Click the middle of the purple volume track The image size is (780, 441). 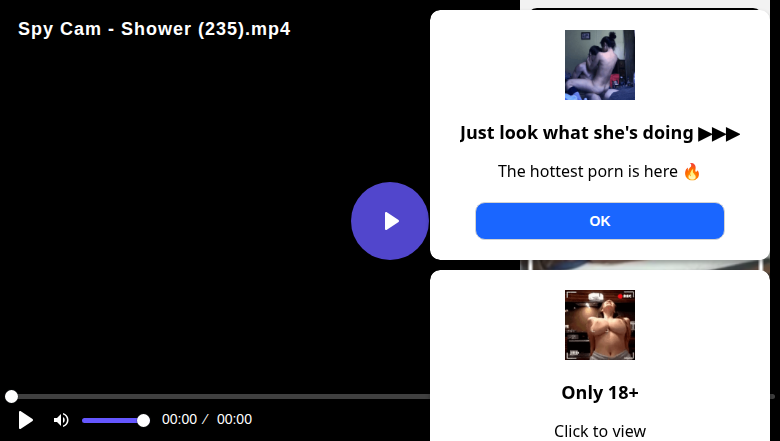(112, 421)
